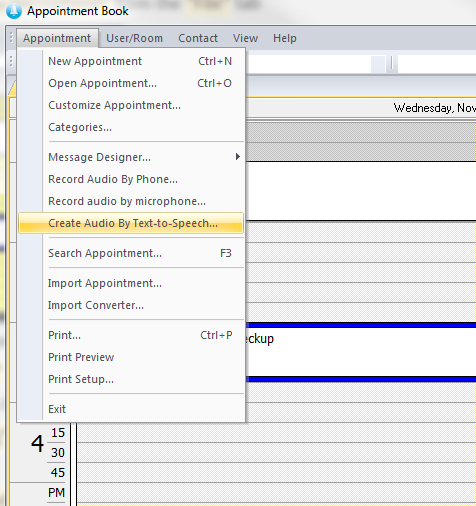Choose Record audio by microphone...
Screen dimensions: 476x506
click(x=131, y=201)
